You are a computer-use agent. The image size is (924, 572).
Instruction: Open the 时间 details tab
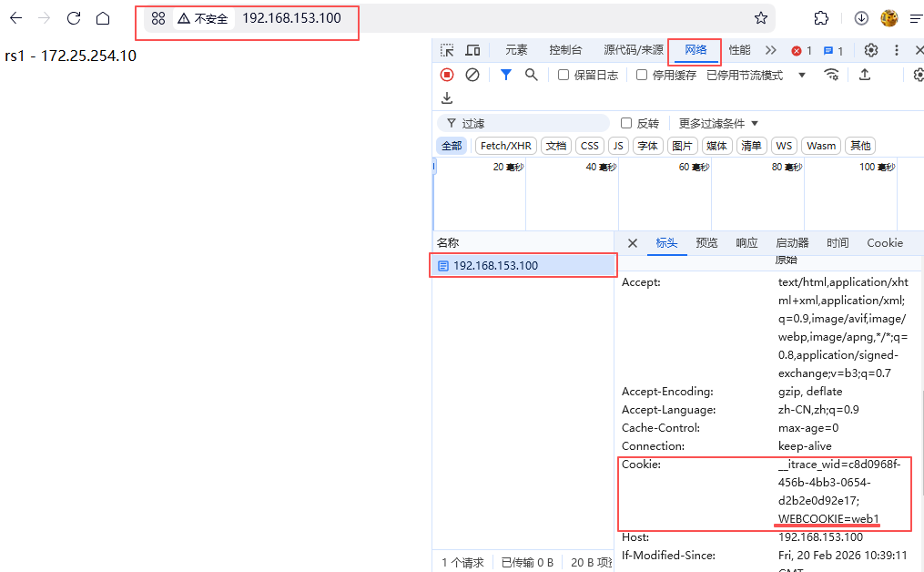[838, 243]
